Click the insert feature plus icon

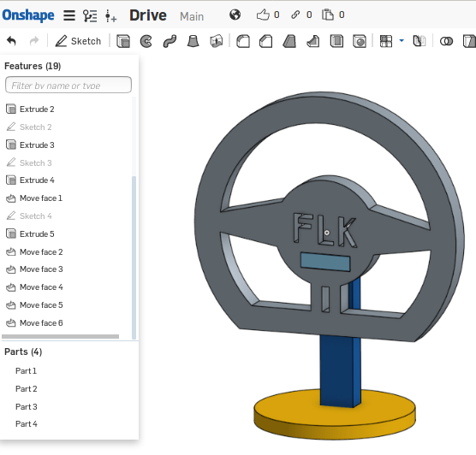pyautogui.click(x=110, y=15)
